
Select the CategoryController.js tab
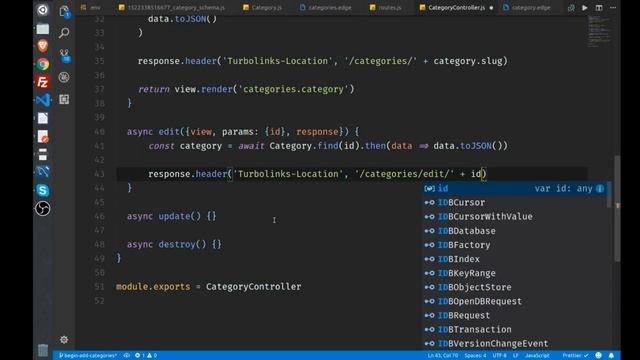[x=456, y=8]
